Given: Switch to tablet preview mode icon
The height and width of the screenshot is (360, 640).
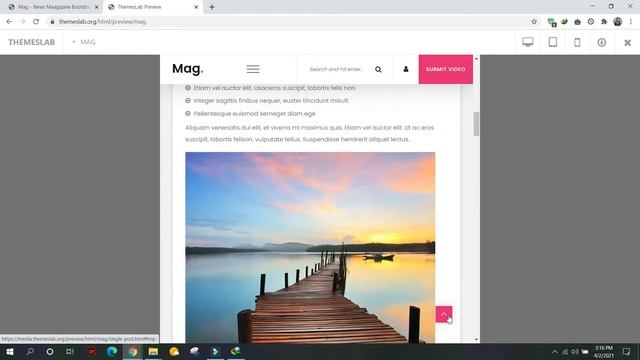Looking at the screenshot, I should click(x=553, y=42).
